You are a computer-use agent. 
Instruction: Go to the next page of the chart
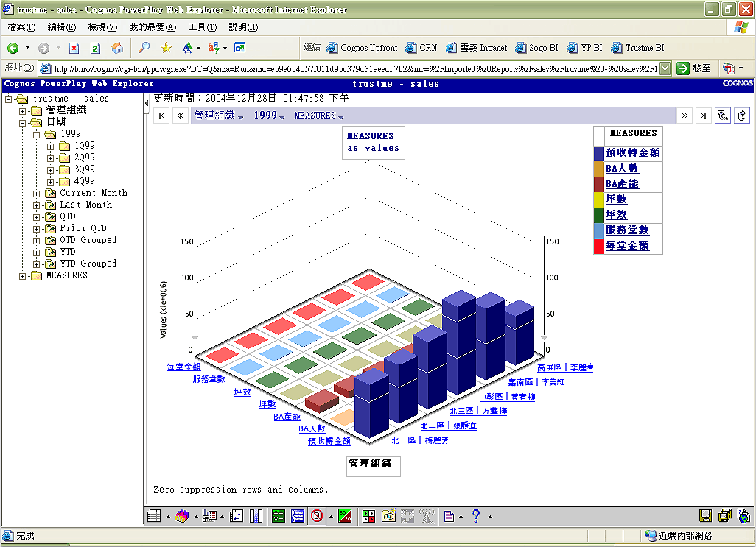pos(685,116)
